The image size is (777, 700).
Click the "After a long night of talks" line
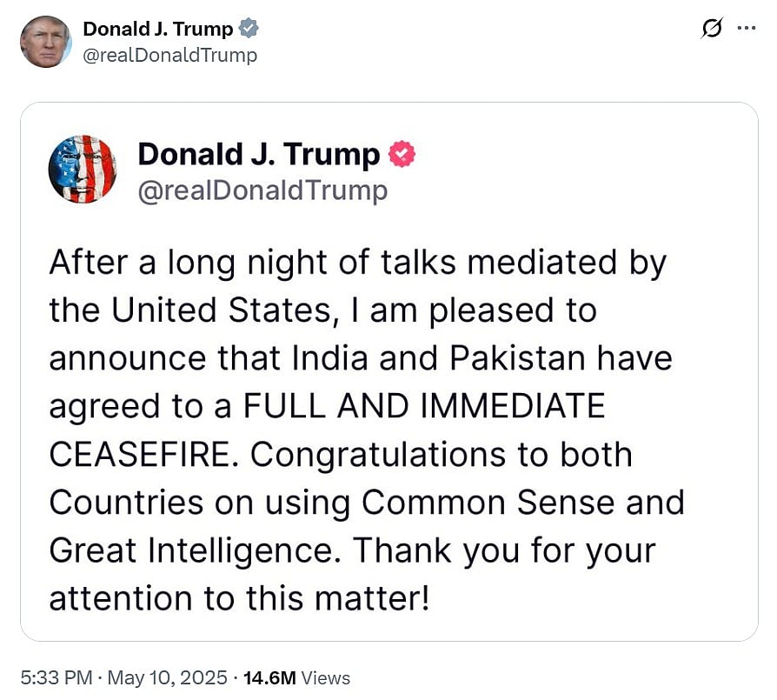tap(357, 263)
